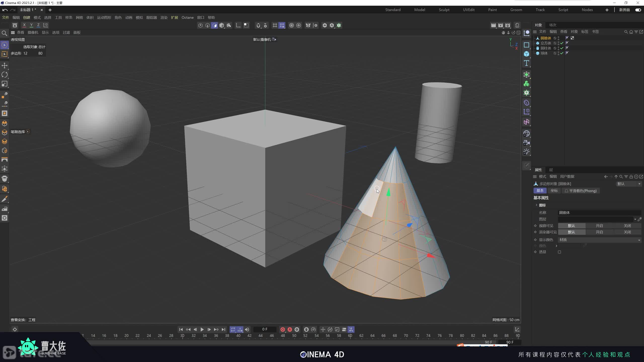The width and height of the screenshot is (644, 362).
Task: Toggle visibility check for 球体 object
Action: pos(562,53)
